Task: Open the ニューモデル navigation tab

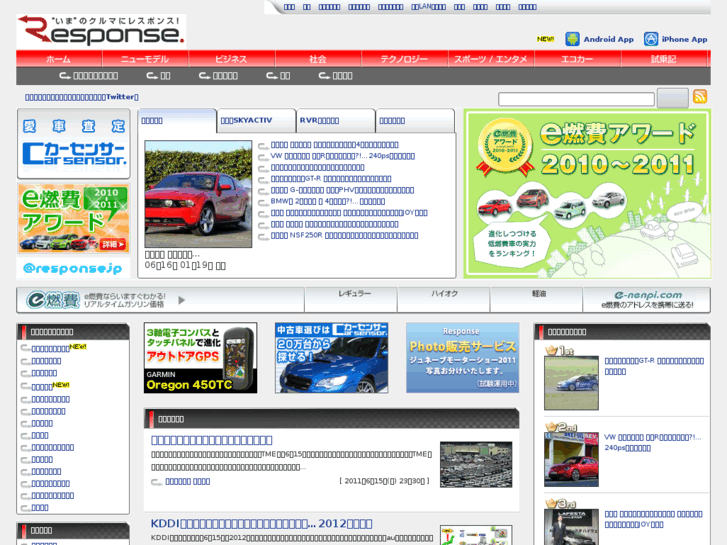Action: click(145, 59)
